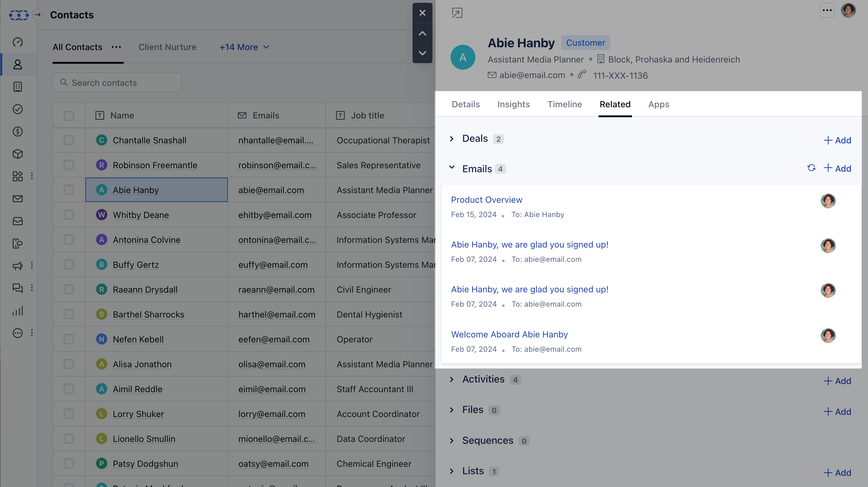Add a new Activity
868x487 pixels.
tap(837, 381)
